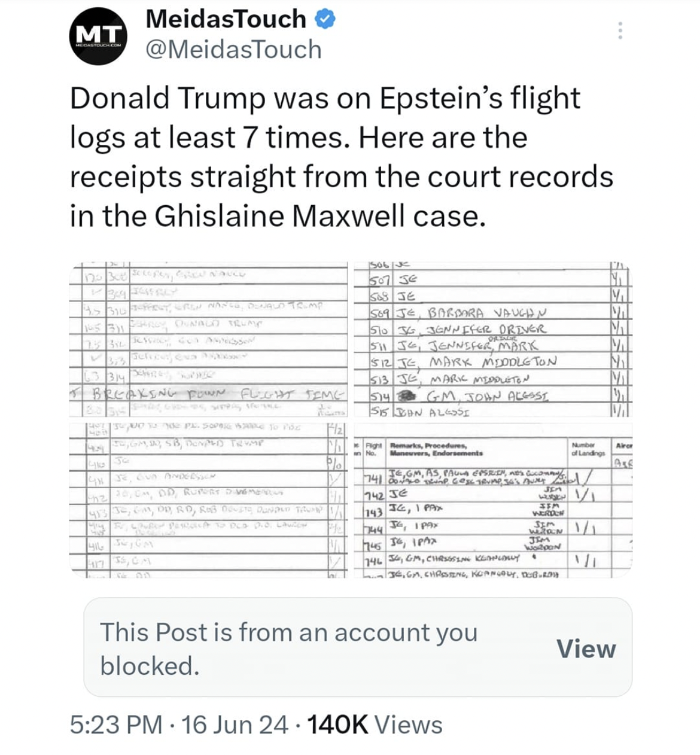The width and height of the screenshot is (700, 755).
Task: Click the Views label beside 140K
Action: coord(409,724)
